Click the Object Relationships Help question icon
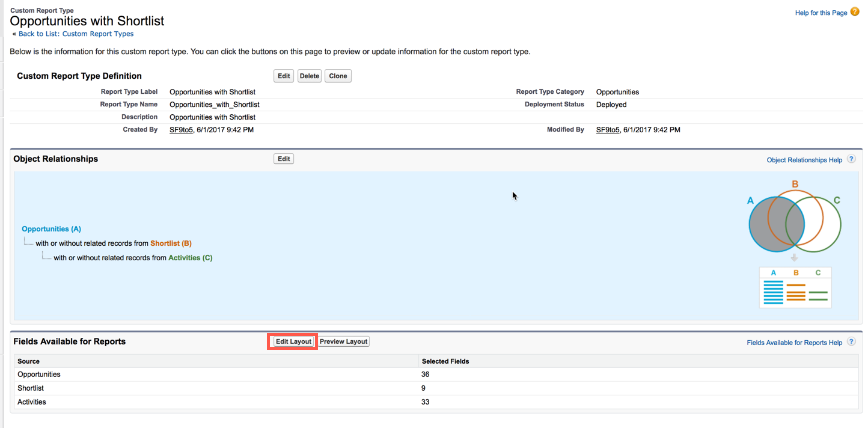The image size is (868, 428). [x=851, y=159]
